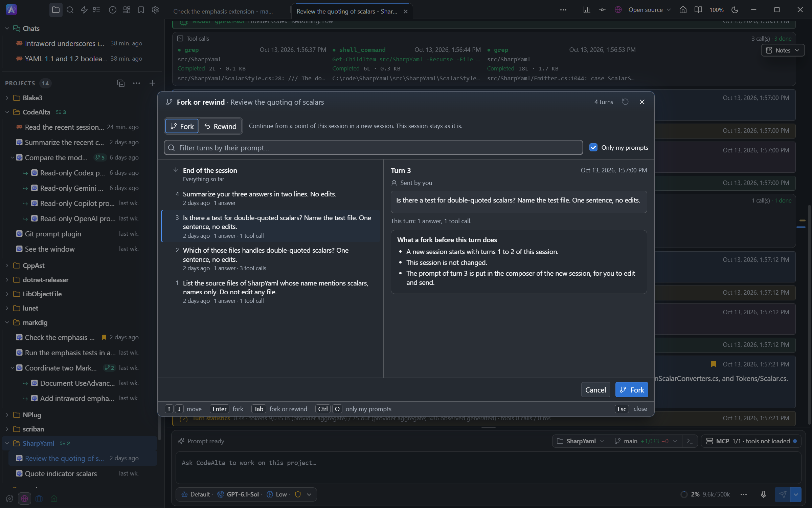
Task: Expand the Blake3 project folder
Action: tap(7, 98)
